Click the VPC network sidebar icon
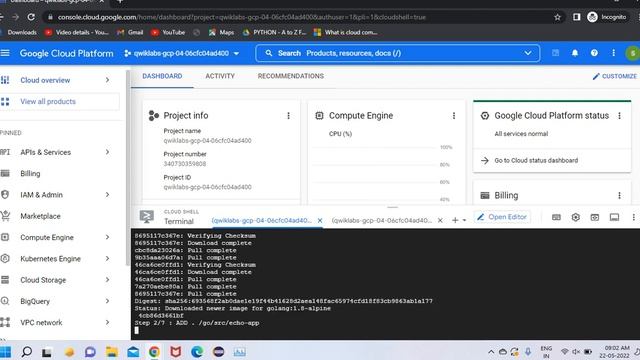Screen dimensions: 640x360 [x=5, y=322]
